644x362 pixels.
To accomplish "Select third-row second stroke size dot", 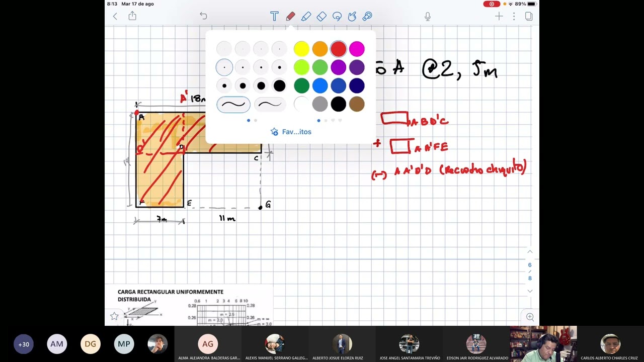I will [x=243, y=85].
